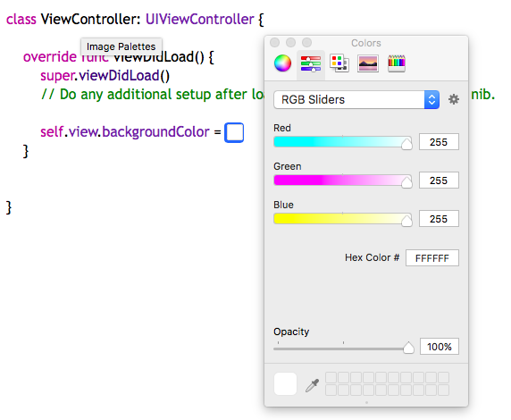Click the Red value field

pos(439,142)
